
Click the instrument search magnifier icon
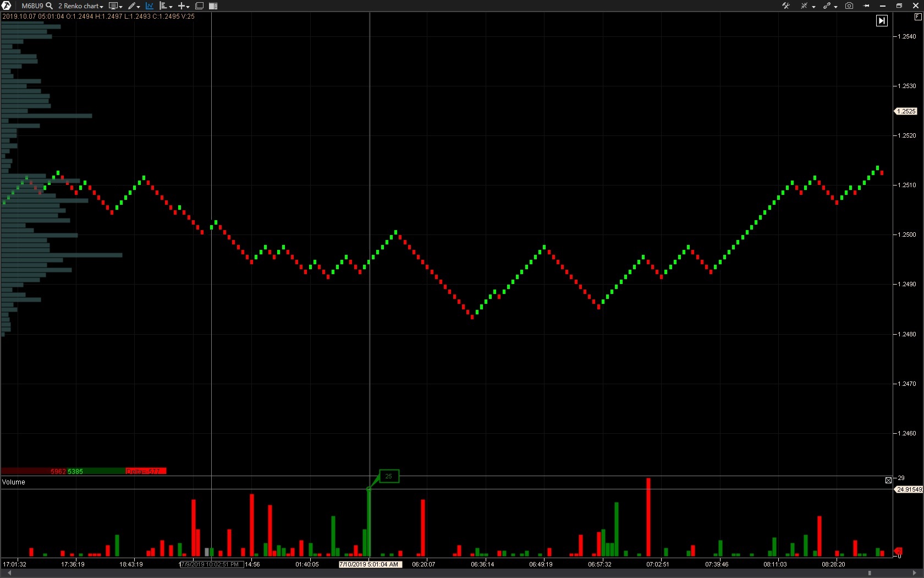(x=50, y=6)
